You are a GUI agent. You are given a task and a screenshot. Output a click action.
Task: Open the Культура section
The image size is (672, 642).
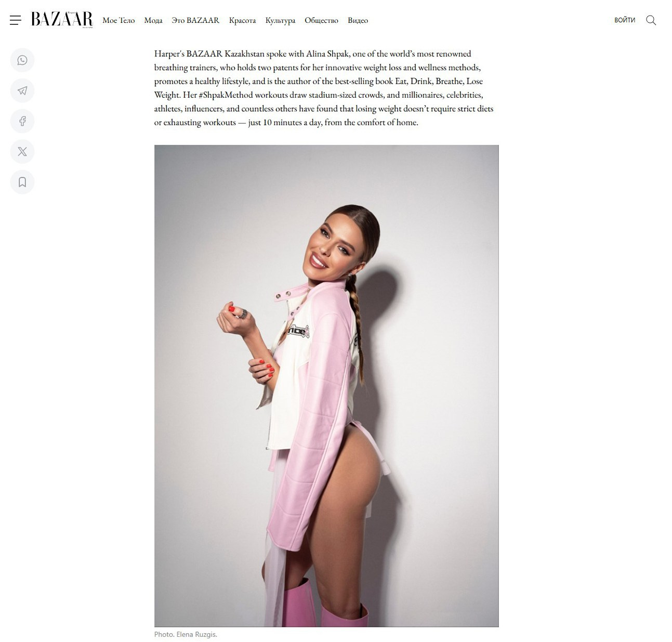[280, 20]
